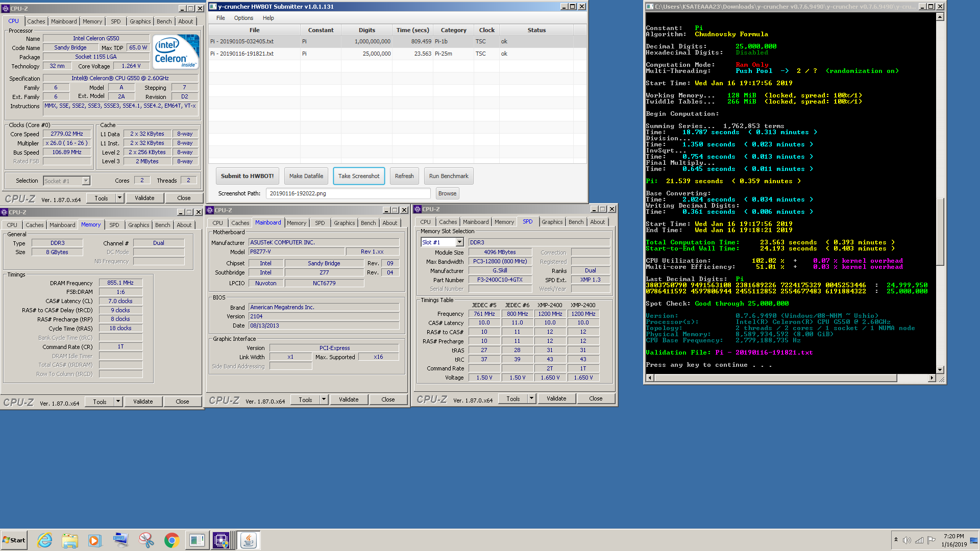This screenshot has height=551, width=980.
Task: Click Close button in SPD CPU-Z window
Action: (596, 398)
